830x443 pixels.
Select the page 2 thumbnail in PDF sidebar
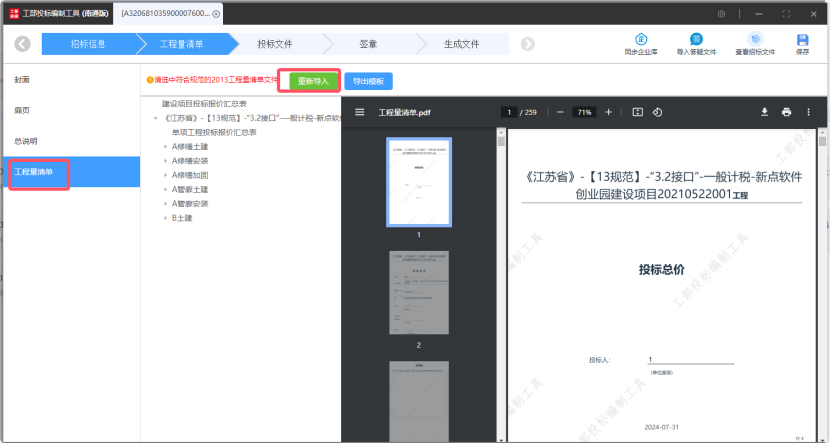pyautogui.click(x=419, y=293)
